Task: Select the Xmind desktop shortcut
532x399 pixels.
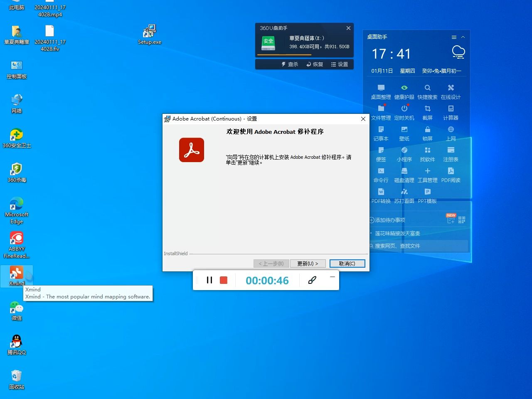Action: 17,276
